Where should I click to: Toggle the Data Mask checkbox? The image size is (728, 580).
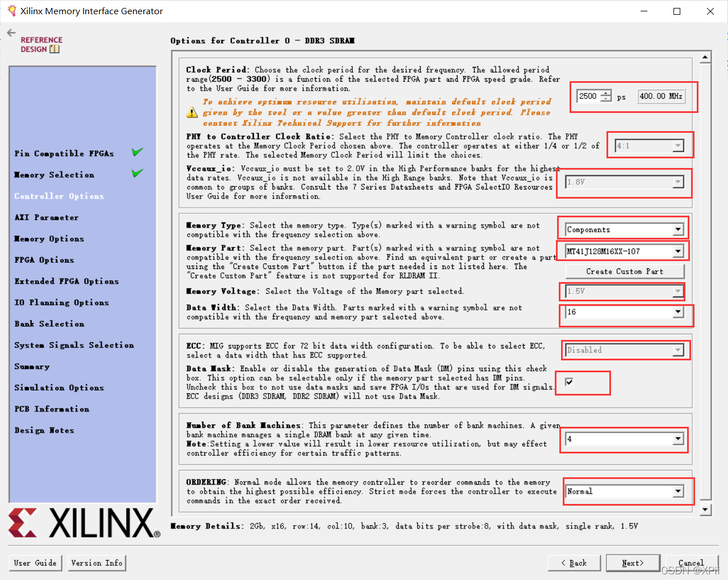coord(569,382)
